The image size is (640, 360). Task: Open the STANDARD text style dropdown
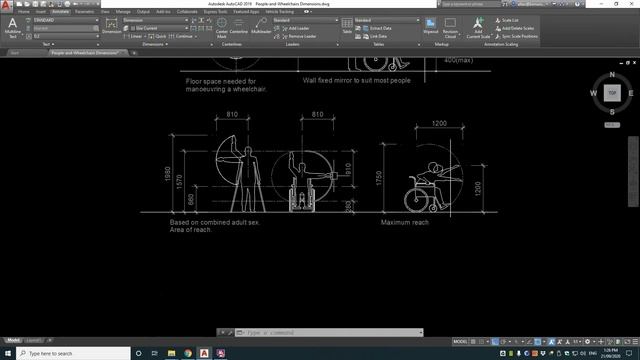point(65,20)
